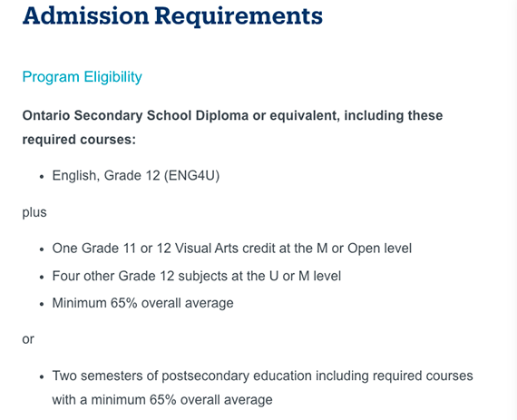This screenshot has height=420, width=517.
Task: Click the Admission Requirements heading
Action: 172,16
